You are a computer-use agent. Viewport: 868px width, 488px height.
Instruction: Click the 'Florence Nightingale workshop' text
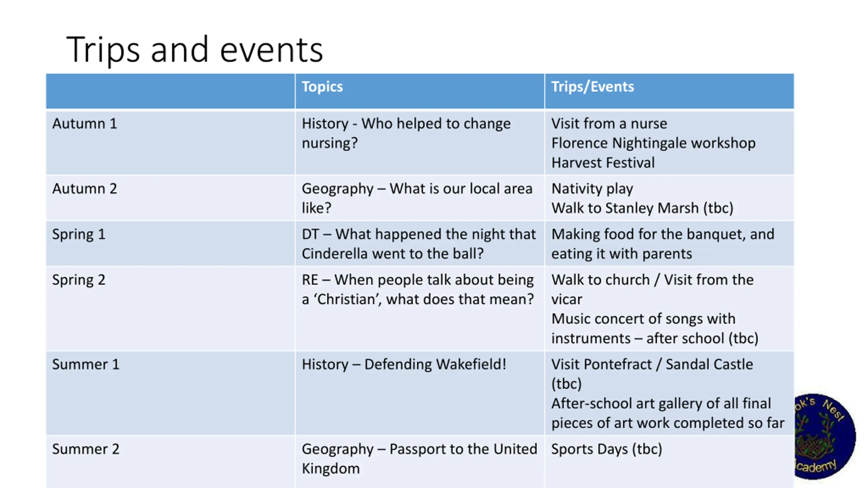[653, 143]
